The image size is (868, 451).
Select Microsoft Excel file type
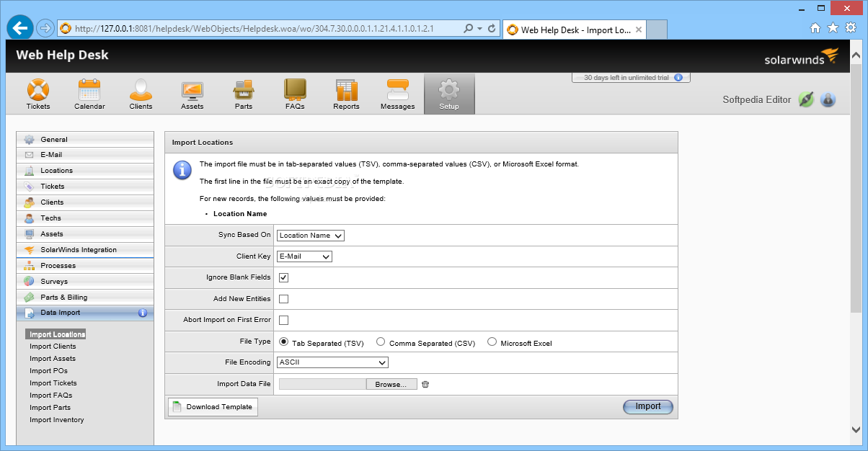coord(492,342)
